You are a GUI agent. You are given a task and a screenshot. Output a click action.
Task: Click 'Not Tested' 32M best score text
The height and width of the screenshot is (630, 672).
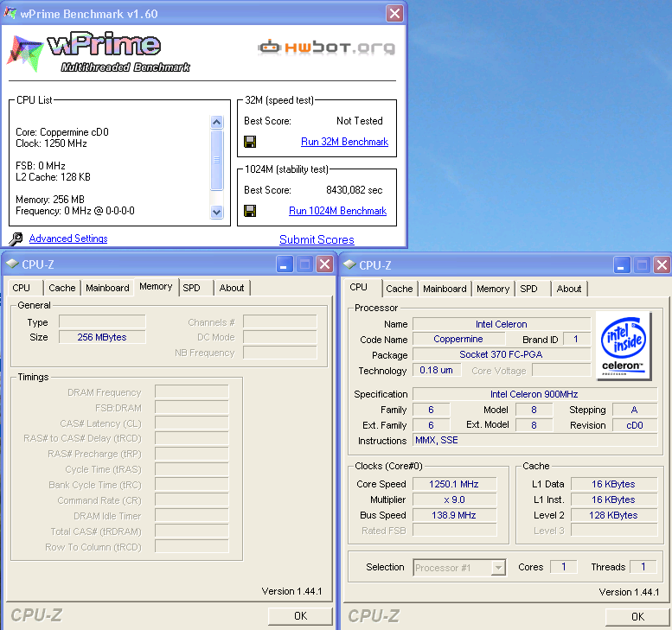pos(360,121)
